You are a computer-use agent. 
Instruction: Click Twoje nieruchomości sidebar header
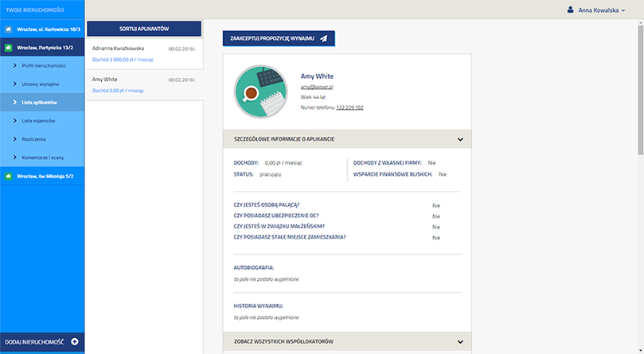tap(35, 10)
